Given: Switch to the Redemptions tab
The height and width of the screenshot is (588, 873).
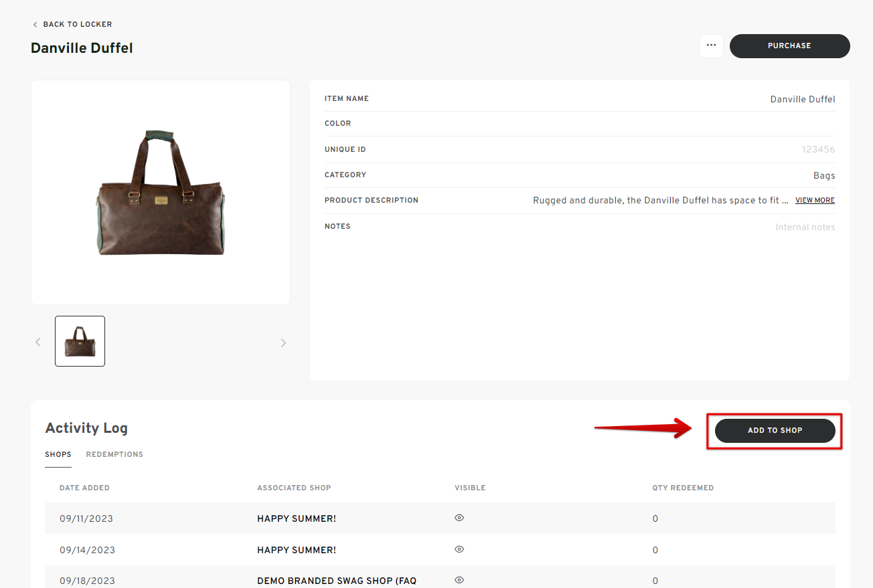Looking at the screenshot, I should click(x=114, y=454).
